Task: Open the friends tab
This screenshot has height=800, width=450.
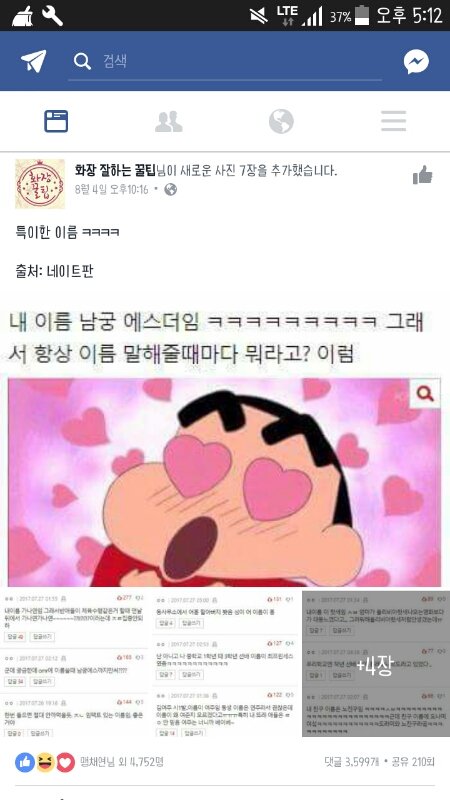Action: coord(168,121)
